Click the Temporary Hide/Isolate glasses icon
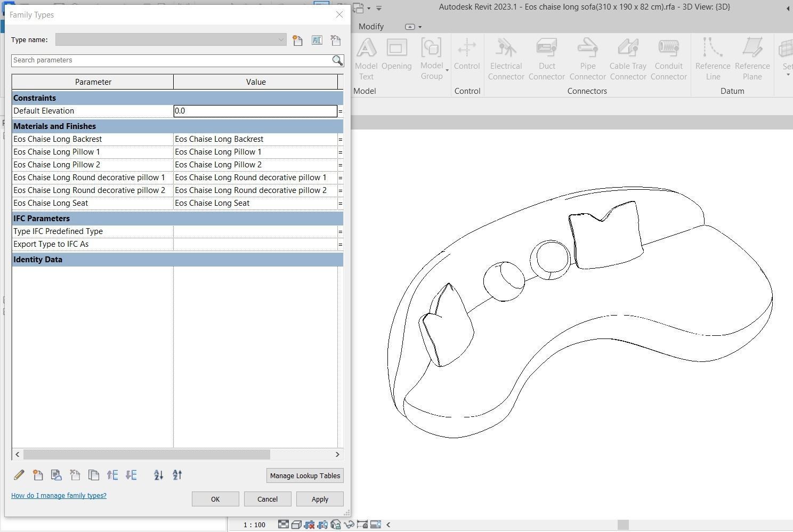Image resolution: width=793 pixels, height=532 pixels. point(349,525)
